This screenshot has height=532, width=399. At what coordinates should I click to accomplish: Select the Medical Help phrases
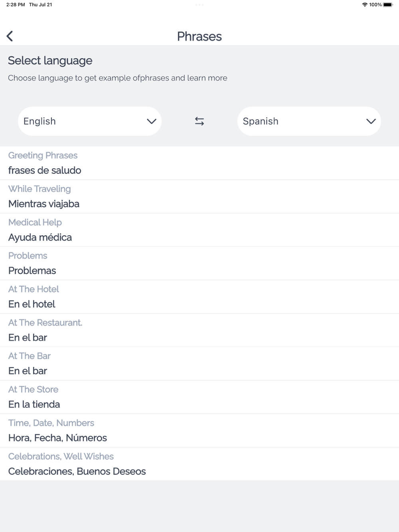pos(199,230)
